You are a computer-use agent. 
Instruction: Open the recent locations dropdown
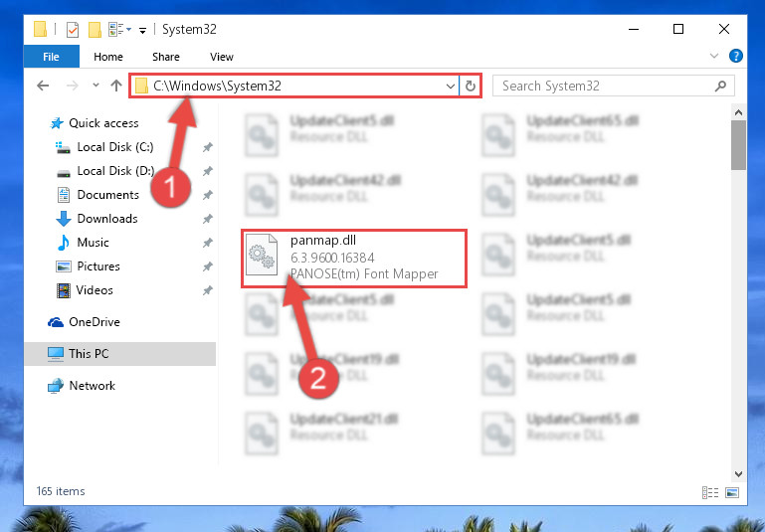(96, 86)
